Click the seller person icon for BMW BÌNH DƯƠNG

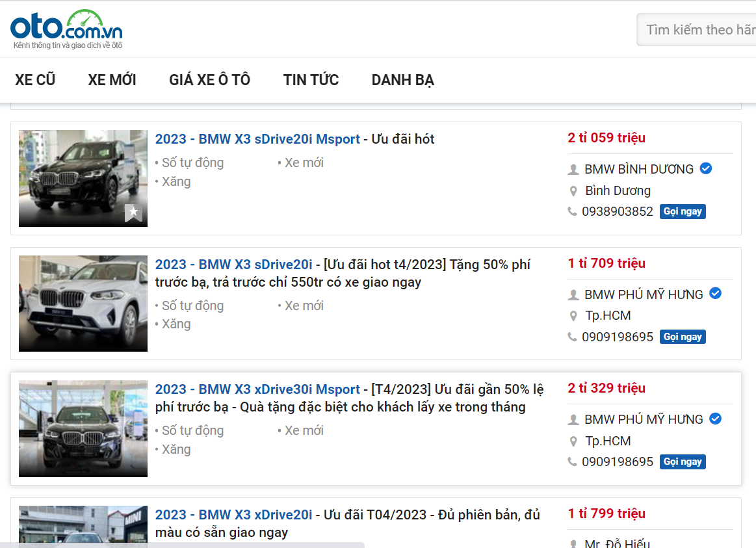[573, 170]
